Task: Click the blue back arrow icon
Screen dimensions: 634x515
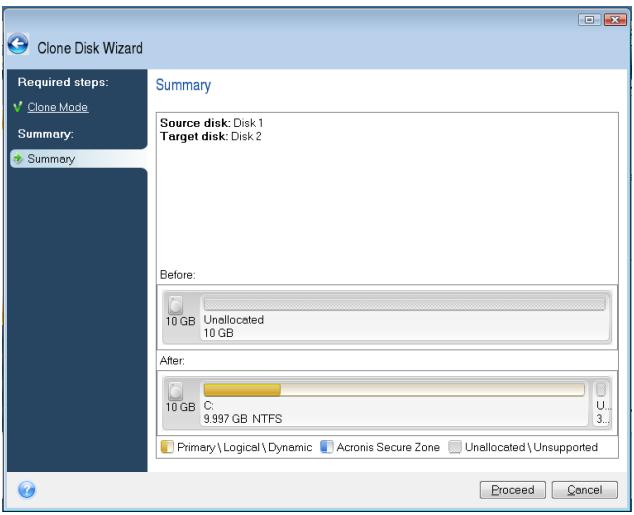Action: [x=18, y=44]
